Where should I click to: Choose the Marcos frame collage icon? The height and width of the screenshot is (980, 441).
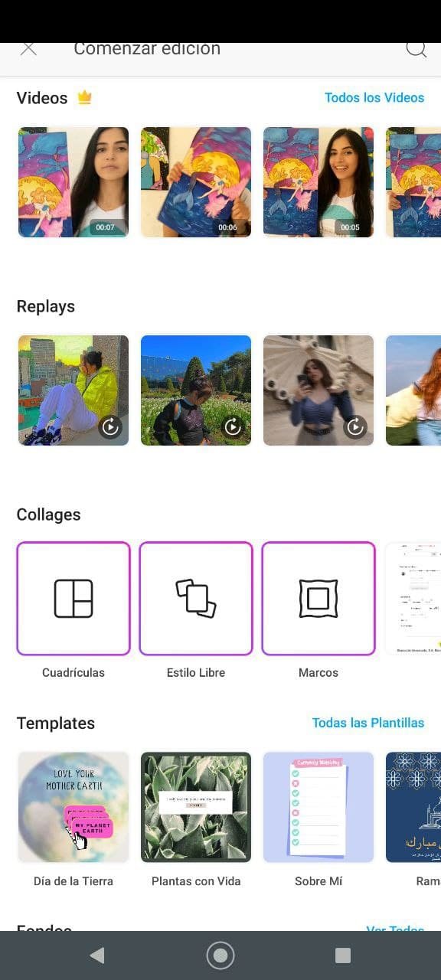318,599
